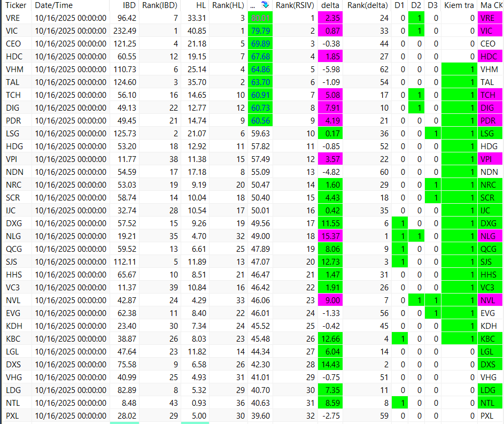
Task: Select the magenta delta value 5.08
Action: coord(330,95)
